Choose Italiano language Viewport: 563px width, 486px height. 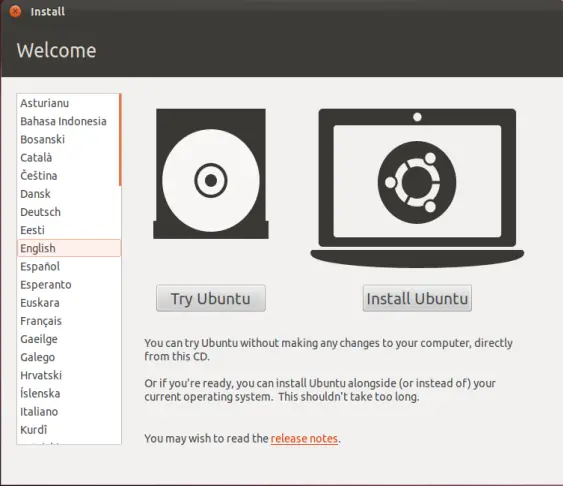coord(68,412)
